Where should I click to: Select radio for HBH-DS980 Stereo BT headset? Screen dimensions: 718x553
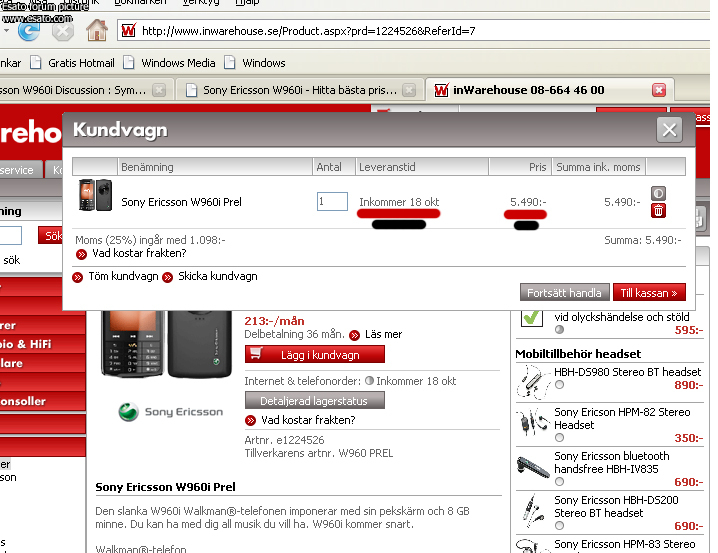click(x=559, y=385)
